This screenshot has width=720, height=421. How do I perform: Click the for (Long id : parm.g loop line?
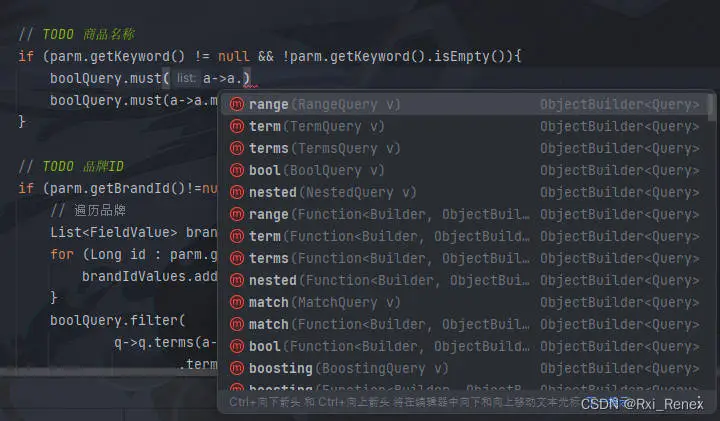(x=134, y=254)
